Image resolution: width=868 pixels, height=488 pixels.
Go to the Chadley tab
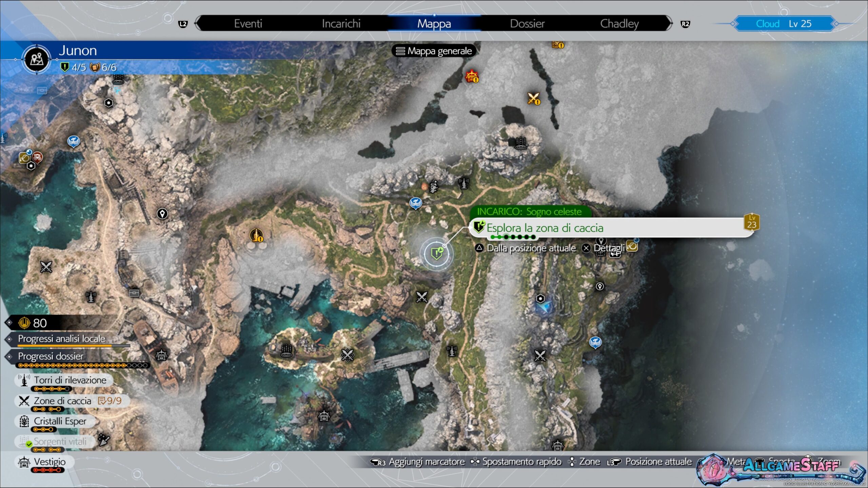pyautogui.click(x=619, y=24)
